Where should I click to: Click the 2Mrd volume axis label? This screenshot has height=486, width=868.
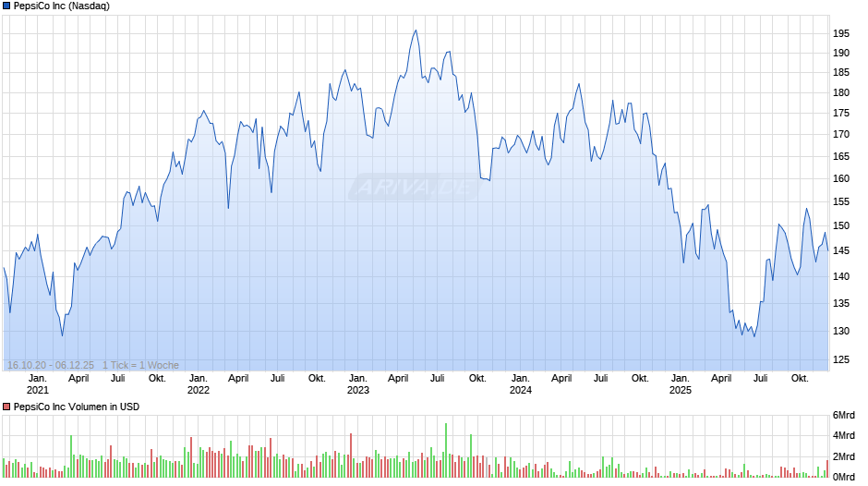[844, 456]
